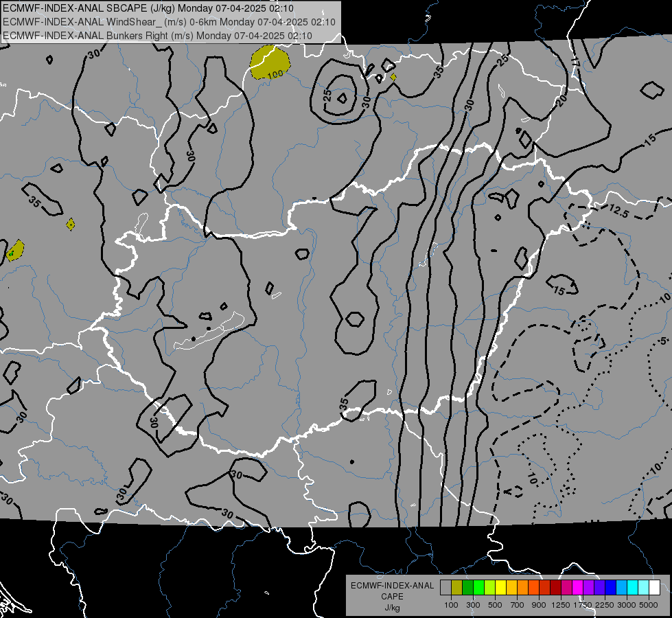Click the 500 legend scale label
The width and height of the screenshot is (672, 618).
(495, 605)
